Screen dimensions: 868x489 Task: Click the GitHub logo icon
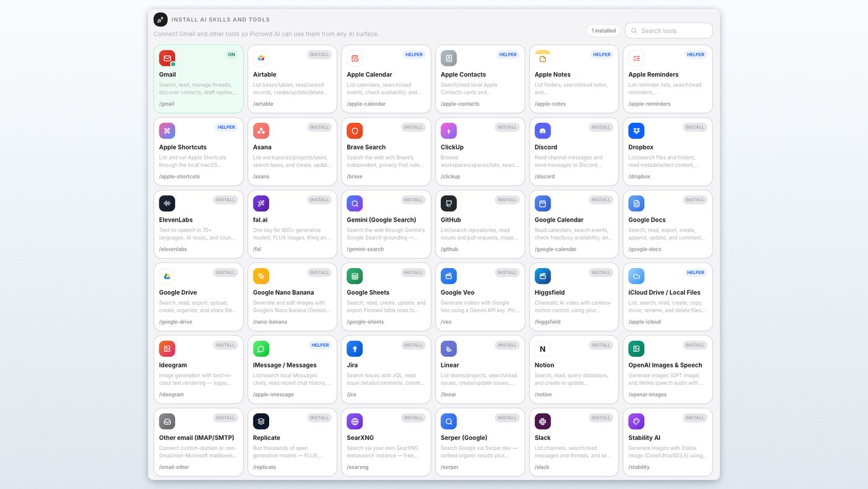pos(449,204)
